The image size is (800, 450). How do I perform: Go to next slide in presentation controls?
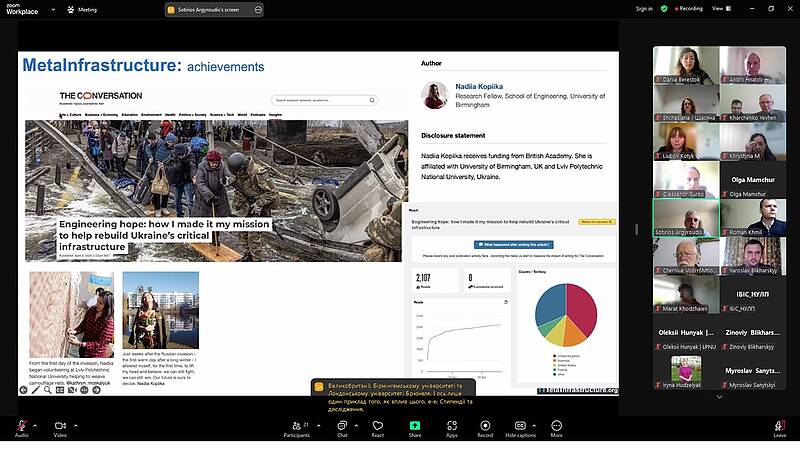coord(96,390)
